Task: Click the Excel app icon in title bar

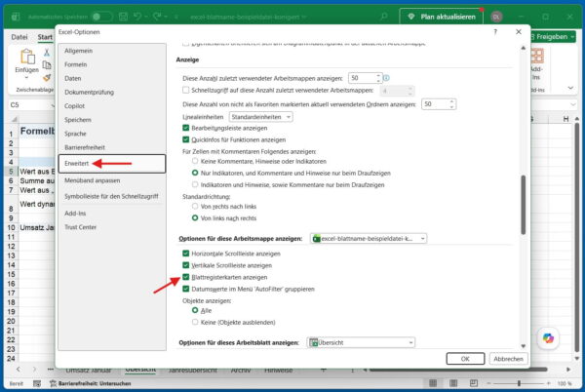Action: pyautogui.click(x=16, y=17)
